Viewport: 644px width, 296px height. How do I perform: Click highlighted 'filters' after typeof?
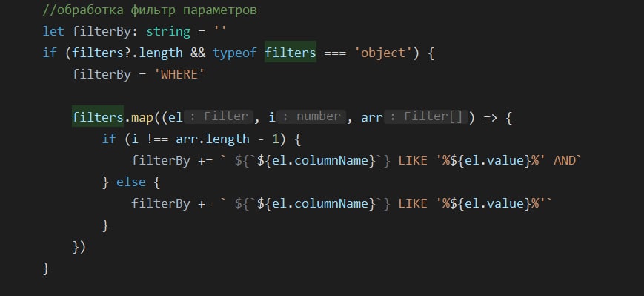[x=291, y=53]
